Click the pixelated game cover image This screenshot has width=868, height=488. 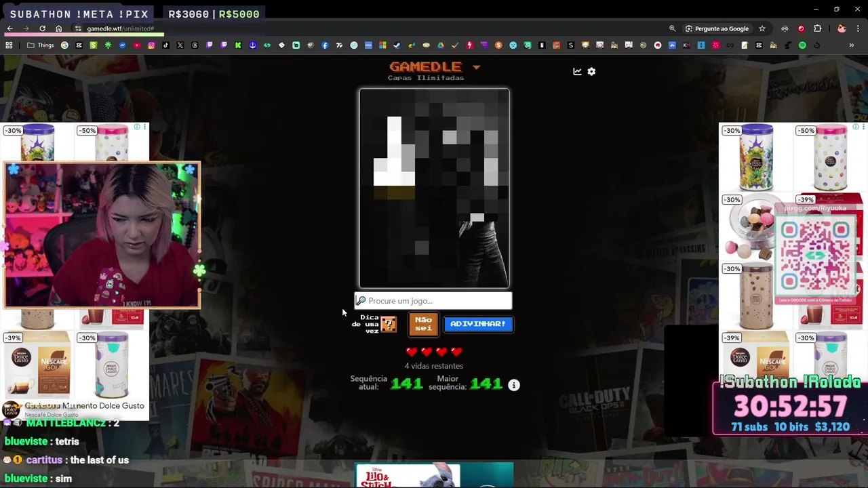pos(434,188)
